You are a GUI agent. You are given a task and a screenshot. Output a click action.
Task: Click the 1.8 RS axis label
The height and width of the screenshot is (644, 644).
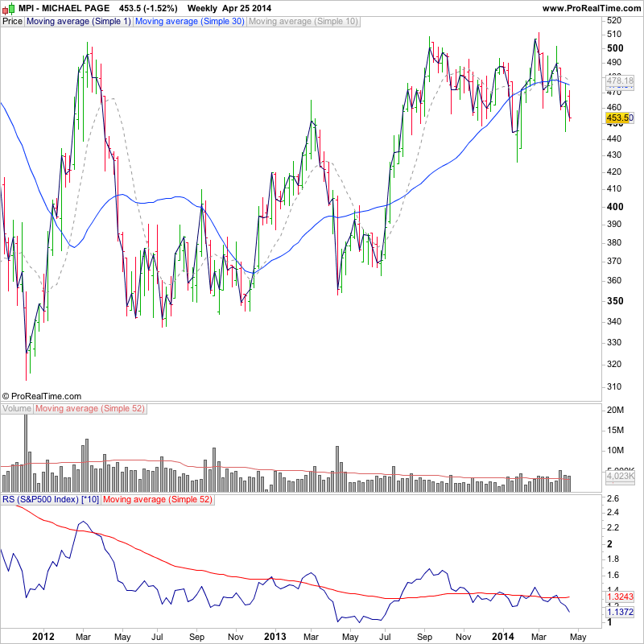click(x=613, y=559)
